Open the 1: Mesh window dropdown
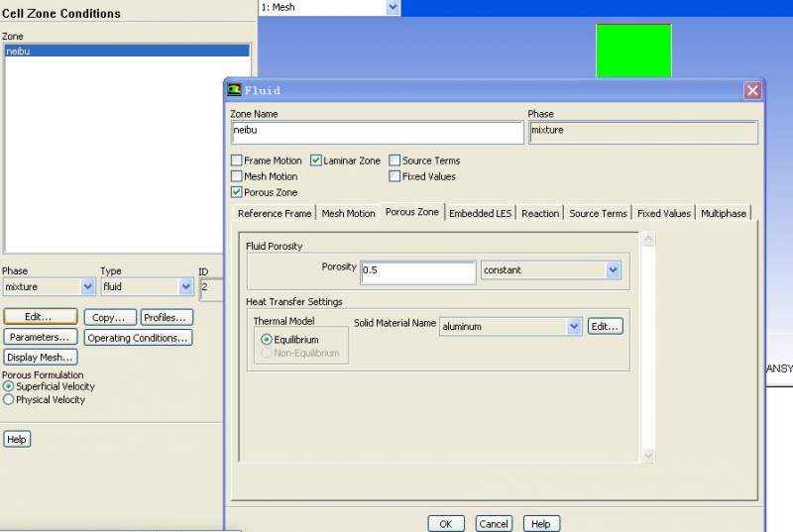Screen dimensions: 793x532 [x=393, y=7]
